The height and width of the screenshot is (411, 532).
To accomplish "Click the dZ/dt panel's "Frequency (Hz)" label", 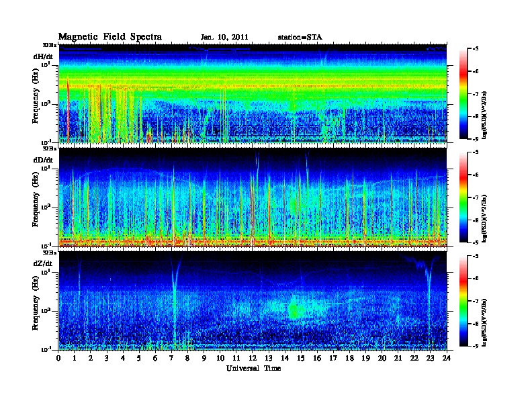I will (36, 304).
